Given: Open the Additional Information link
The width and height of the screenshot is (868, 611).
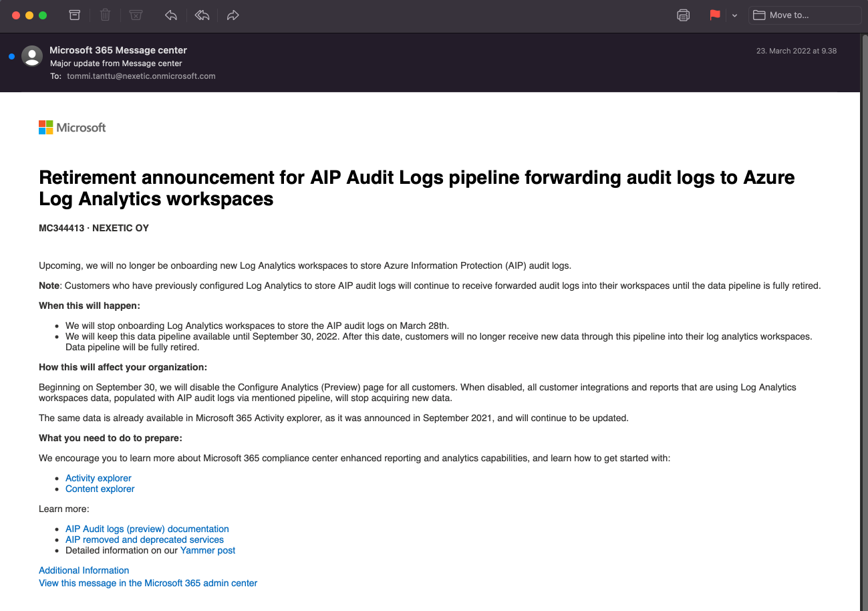Looking at the screenshot, I should tap(84, 570).
